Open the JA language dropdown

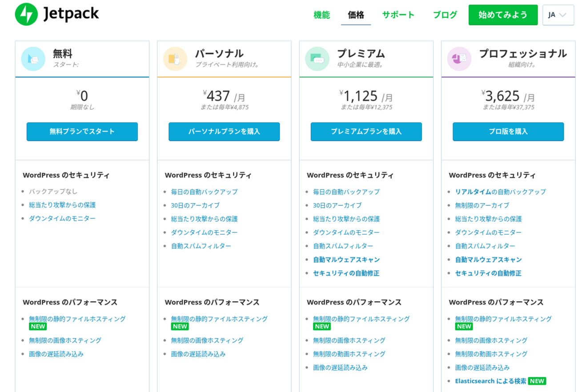click(558, 15)
